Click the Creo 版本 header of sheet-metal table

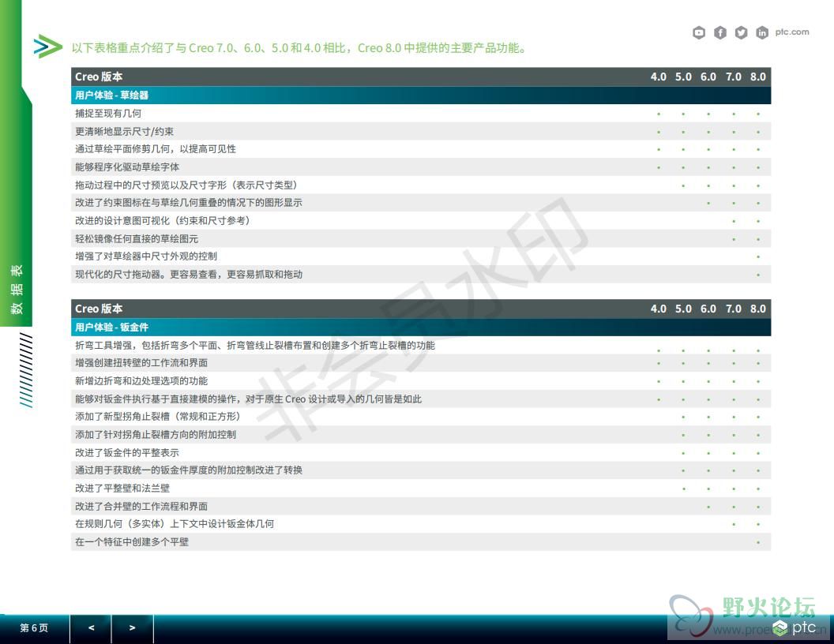point(99,309)
